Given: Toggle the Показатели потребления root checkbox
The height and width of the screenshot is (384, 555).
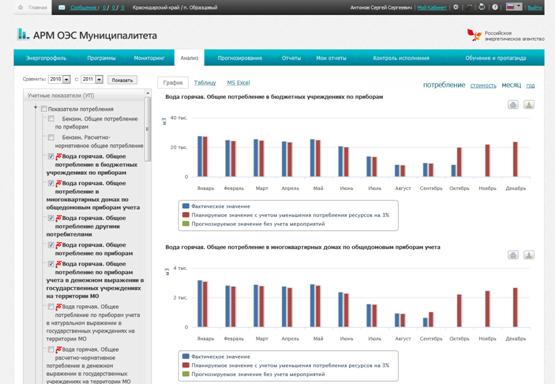Looking at the screenshot, I should pos(44,109).
